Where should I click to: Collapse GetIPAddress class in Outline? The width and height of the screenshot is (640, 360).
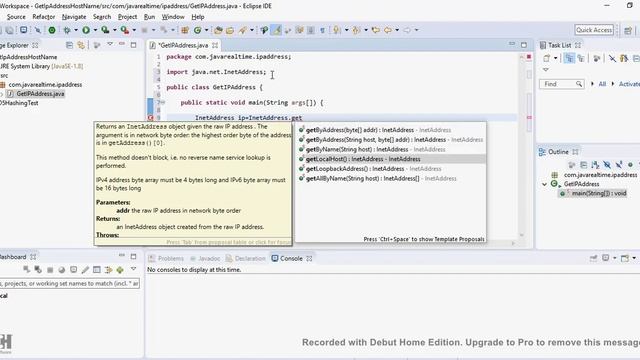[544, 184]
